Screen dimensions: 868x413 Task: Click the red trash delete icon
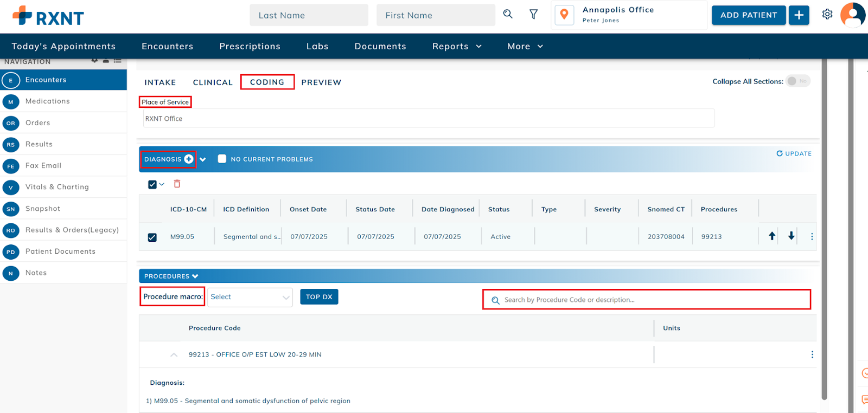(177, 184)
